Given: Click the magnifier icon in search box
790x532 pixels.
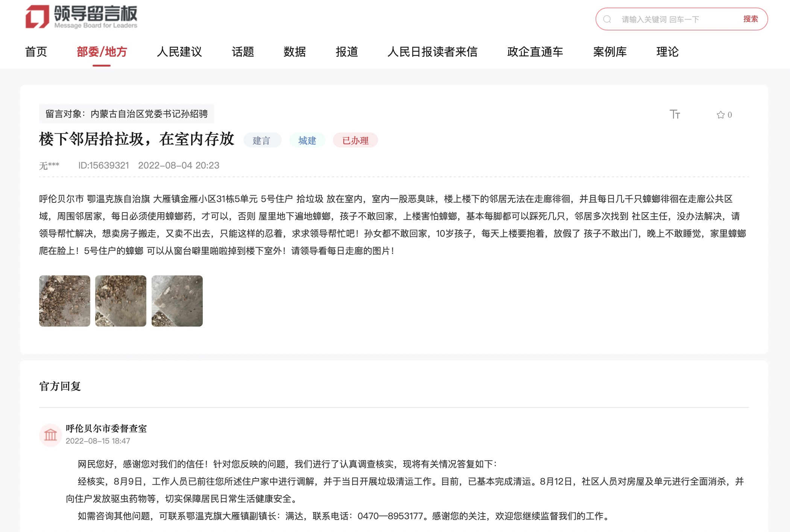Looking at the screenshot, I should click(607, 19).
